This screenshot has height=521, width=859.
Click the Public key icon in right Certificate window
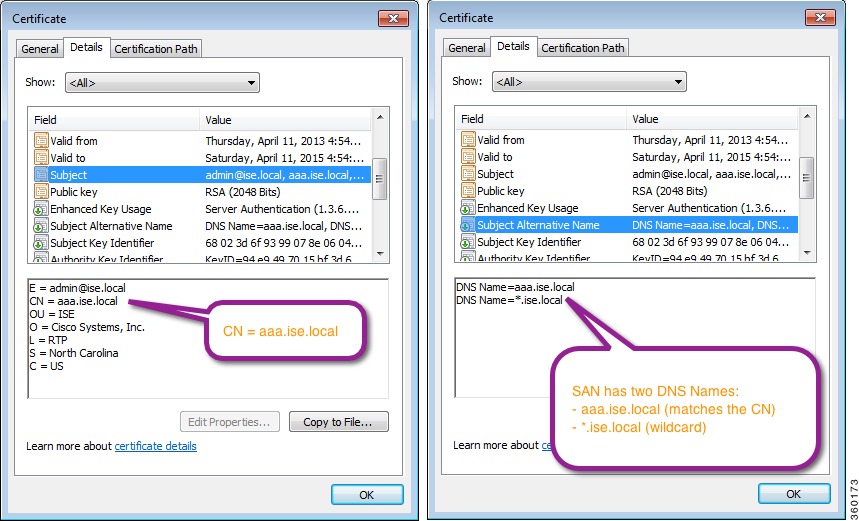pos(468,191)
